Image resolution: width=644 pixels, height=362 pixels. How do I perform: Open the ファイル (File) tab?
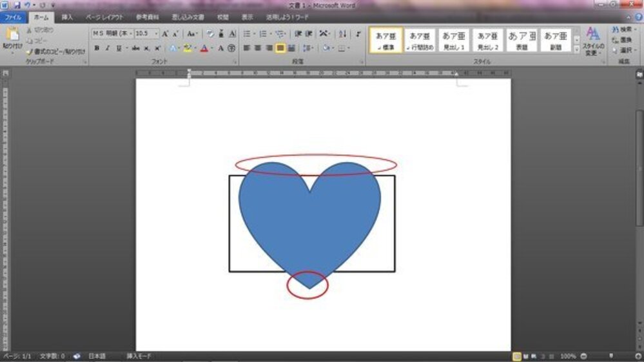tap(14, 17)
